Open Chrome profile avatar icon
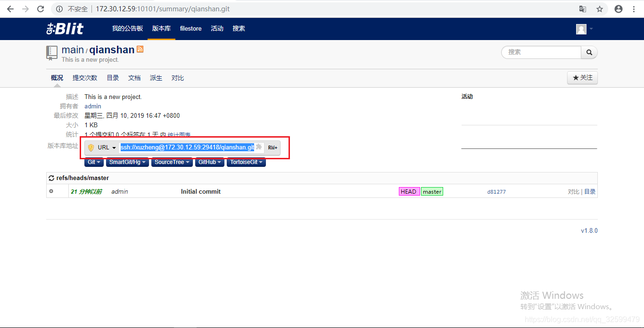This screenshot has height=328, width=644. pyautogui.click(x=619, y=9)
